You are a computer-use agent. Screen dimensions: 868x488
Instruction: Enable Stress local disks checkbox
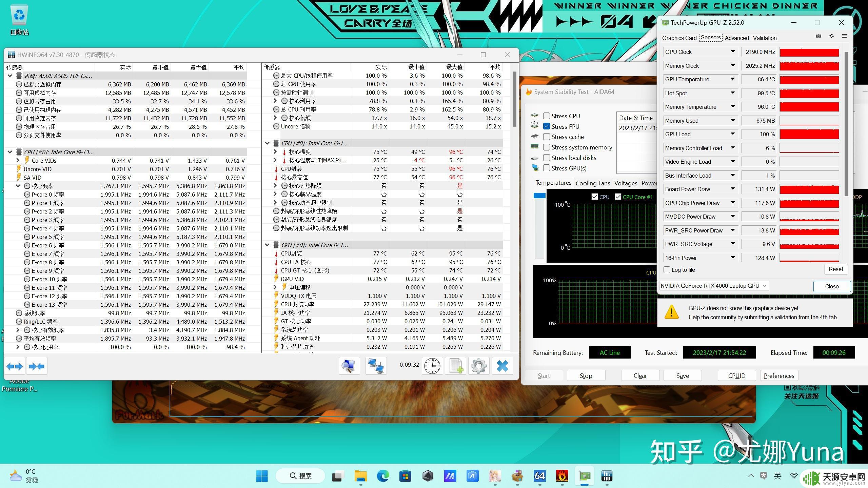click(x=546, y=158)
